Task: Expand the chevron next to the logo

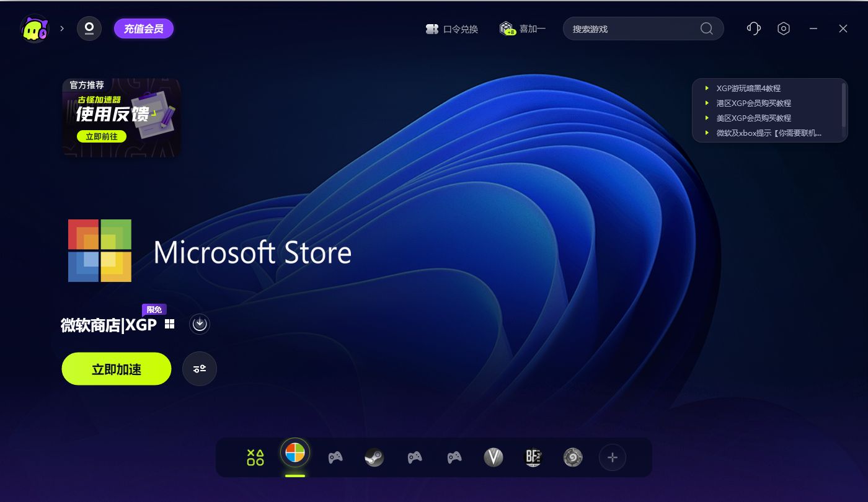Action: coord(62,29)
